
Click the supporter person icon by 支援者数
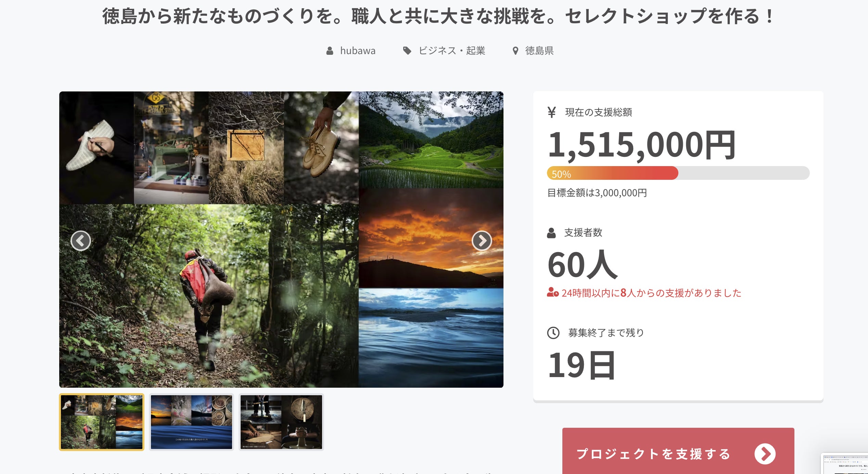[x=551, y=233]
